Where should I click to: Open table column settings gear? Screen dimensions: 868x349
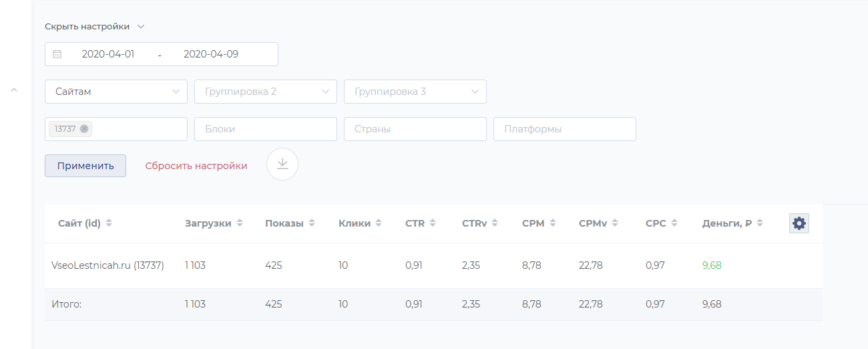click(799, 224)
